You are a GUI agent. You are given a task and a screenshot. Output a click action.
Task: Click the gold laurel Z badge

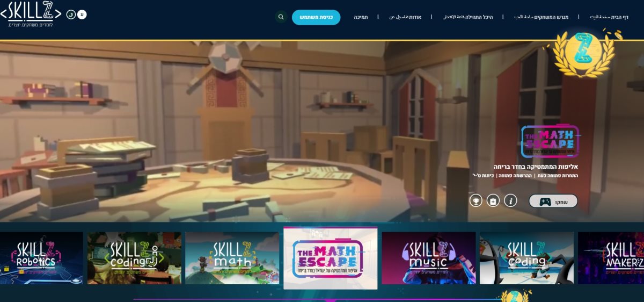[584, 53]
